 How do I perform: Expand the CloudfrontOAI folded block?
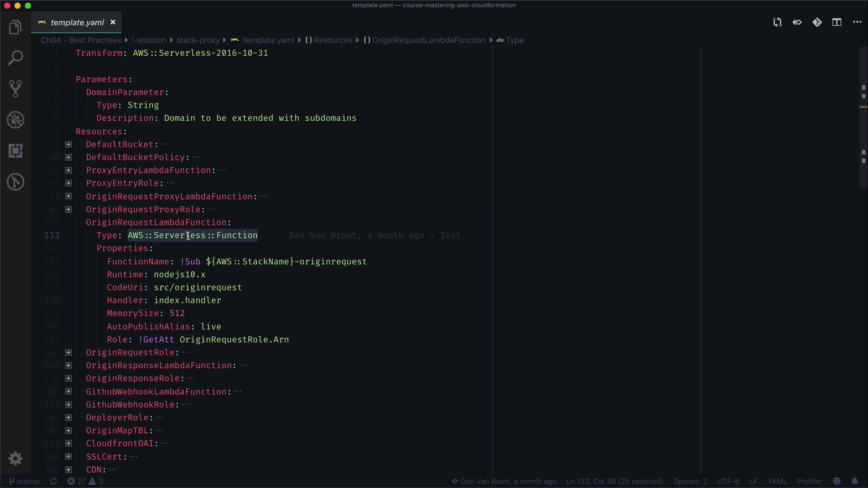coord(68,443)
